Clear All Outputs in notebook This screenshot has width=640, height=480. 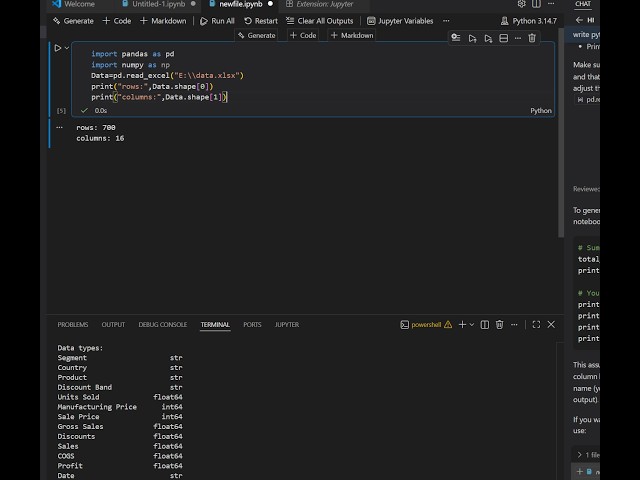pyautogui.click(x=320, y=21)
